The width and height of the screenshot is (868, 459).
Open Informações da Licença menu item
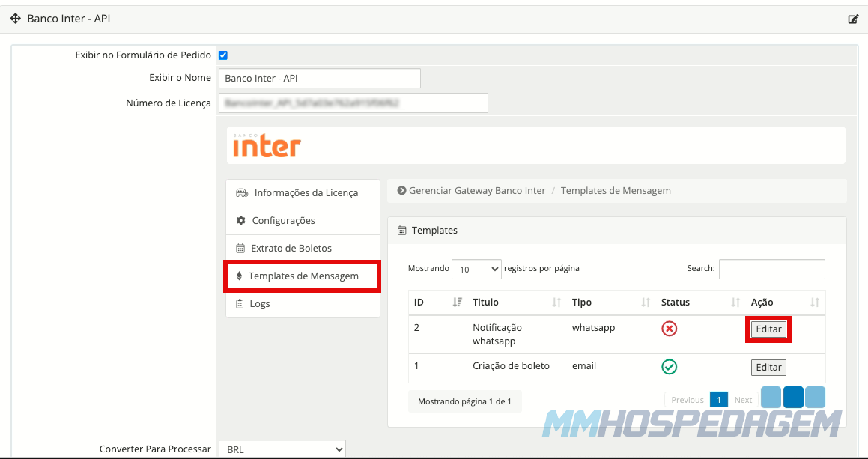click(x=303, y=193)
